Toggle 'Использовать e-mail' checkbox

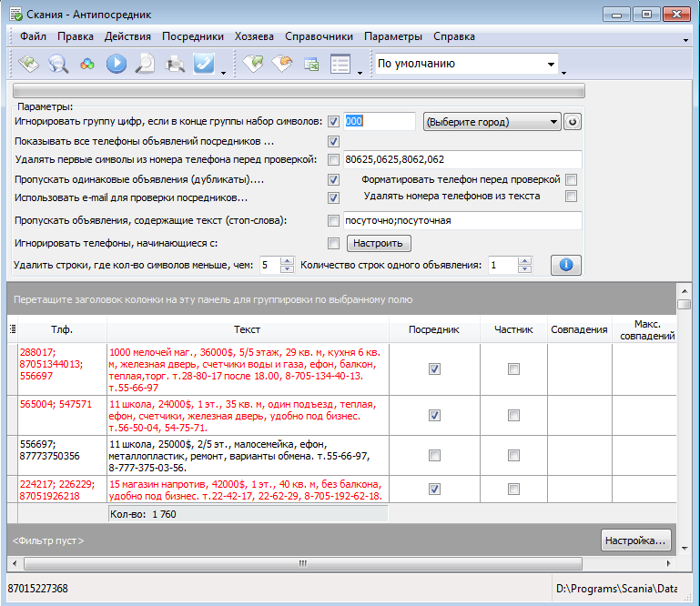(333, 197)
